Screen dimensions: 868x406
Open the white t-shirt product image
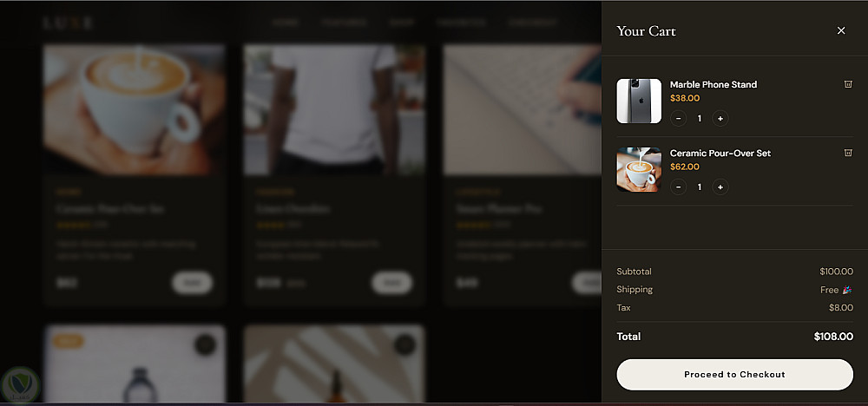[334, 110]
